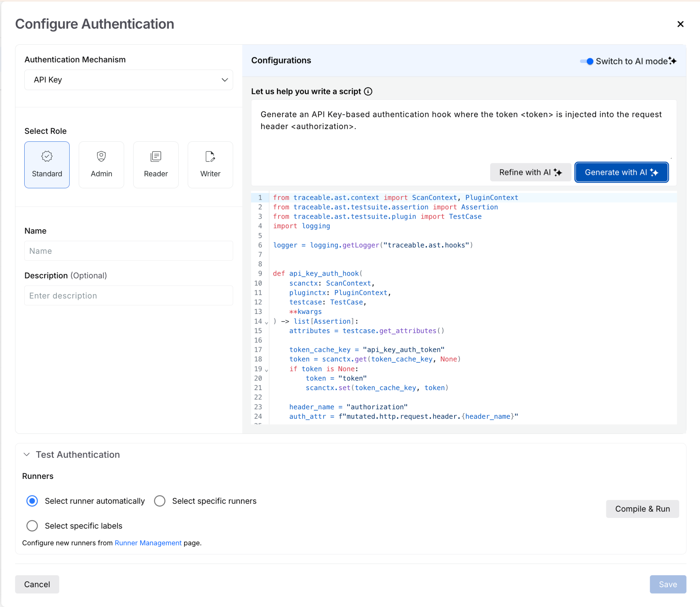Click the info icon beside script heading
This screenshot has height=607, width=700.
[x=368, y=92]
